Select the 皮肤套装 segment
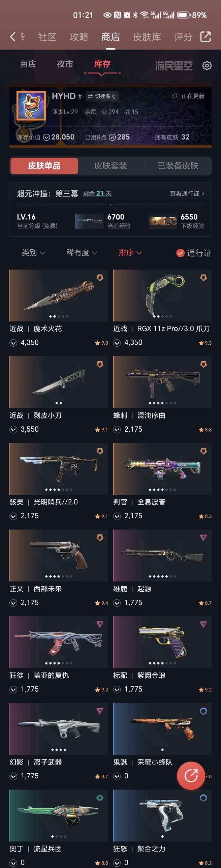Screen dimensions: 221x868 [x=110, y=165]
